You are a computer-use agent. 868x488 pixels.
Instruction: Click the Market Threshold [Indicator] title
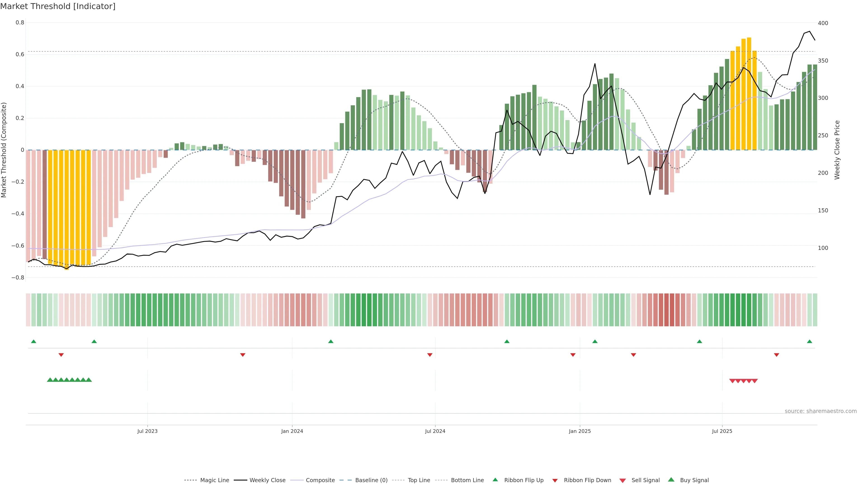(x=58, y=6)
